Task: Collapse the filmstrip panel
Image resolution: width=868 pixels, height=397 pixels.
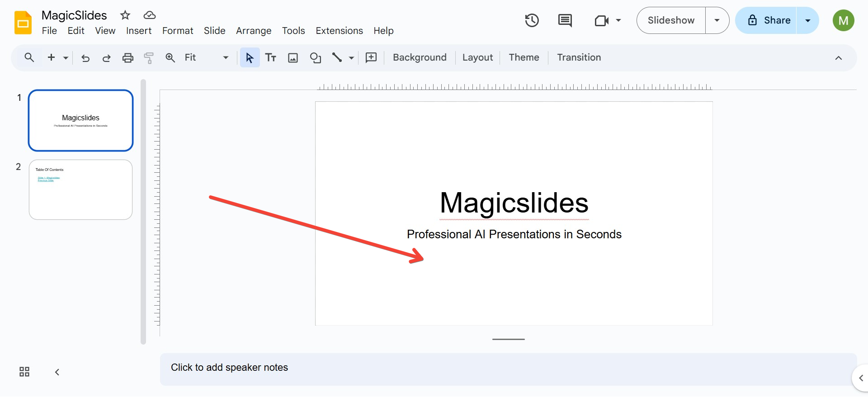Action: click(57, 372)
